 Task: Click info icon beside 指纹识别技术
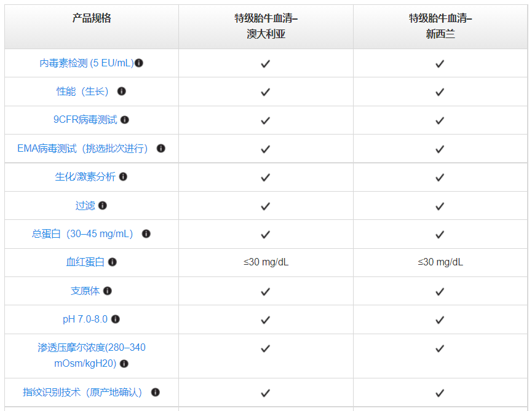point(156,393)
